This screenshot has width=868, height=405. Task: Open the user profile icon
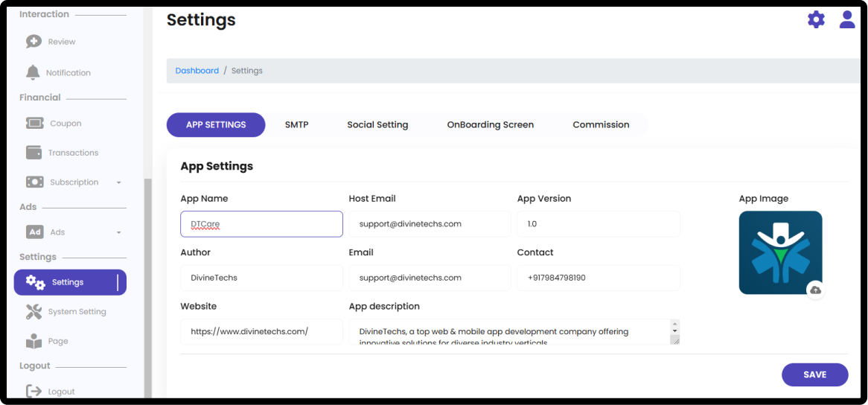click(x=847, y=19)
